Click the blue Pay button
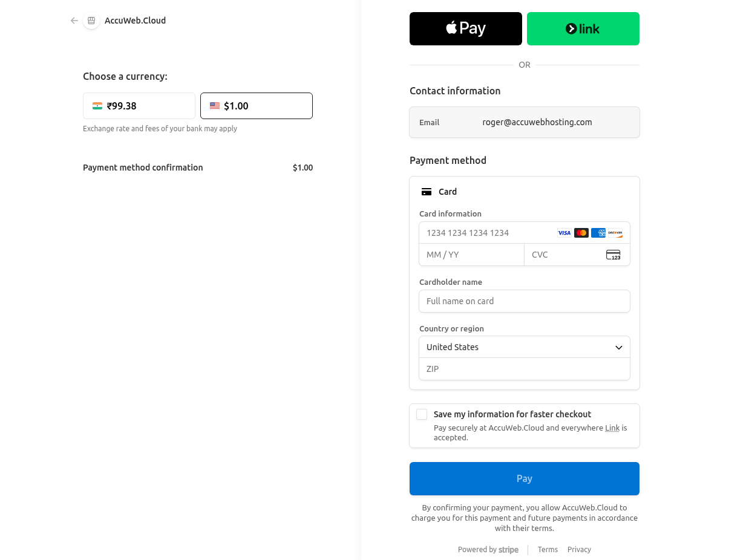749x560 pixels. tap(525, 478)
